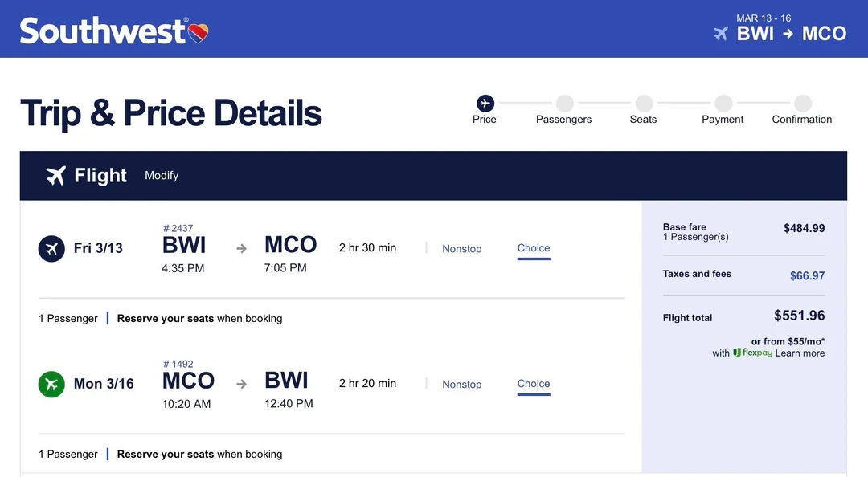Viewport: 868px width, 477px height.
Task: Go to the Payment step
Action: 723,103
